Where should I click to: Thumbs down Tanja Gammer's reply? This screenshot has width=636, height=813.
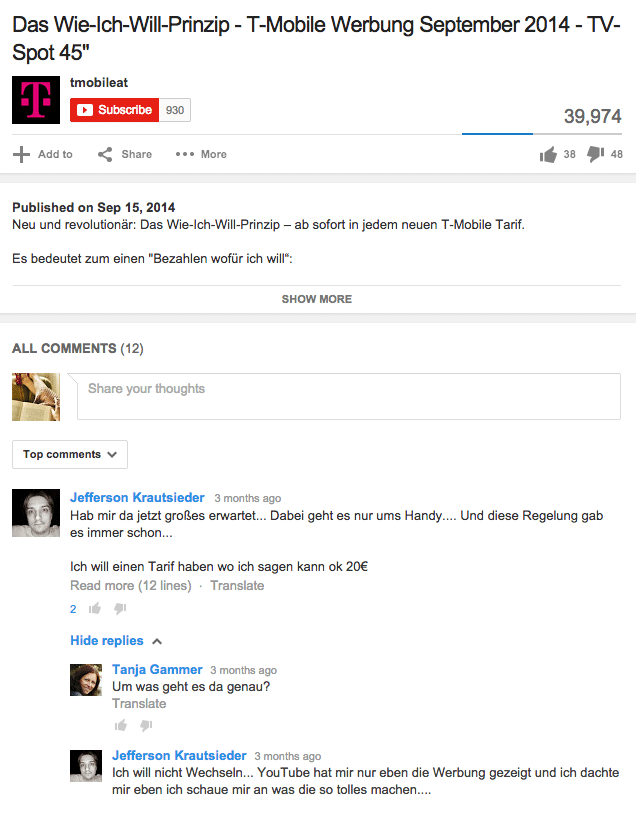pos(146,725)
